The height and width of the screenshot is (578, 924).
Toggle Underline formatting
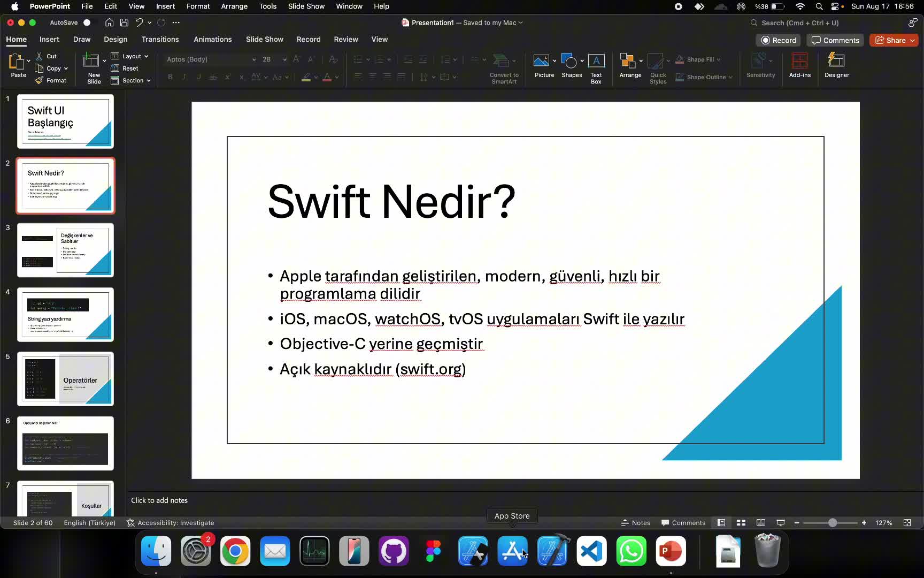tap(198, 77)
